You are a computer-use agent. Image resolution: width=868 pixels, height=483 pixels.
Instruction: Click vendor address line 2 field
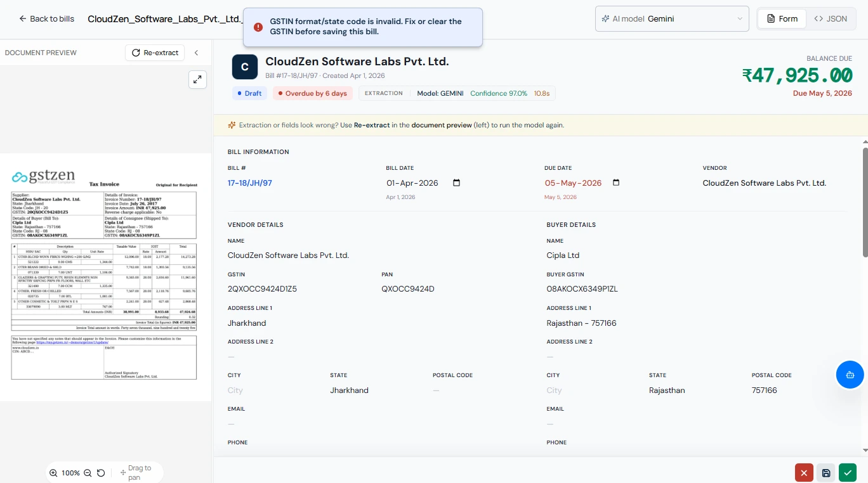(231, 357)
